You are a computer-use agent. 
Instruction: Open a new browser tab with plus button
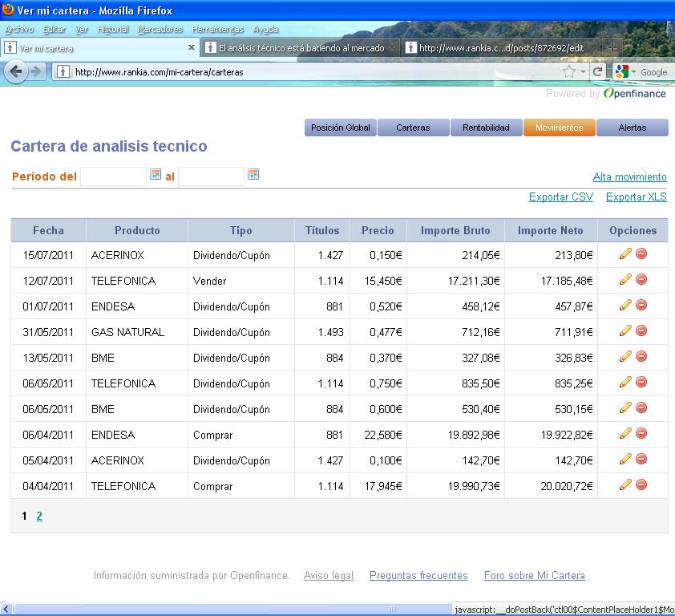coord(612,48)
